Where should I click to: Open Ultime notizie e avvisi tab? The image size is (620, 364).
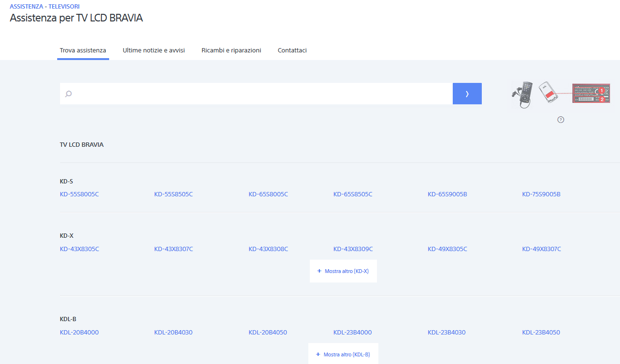click(x=153, y=50)
